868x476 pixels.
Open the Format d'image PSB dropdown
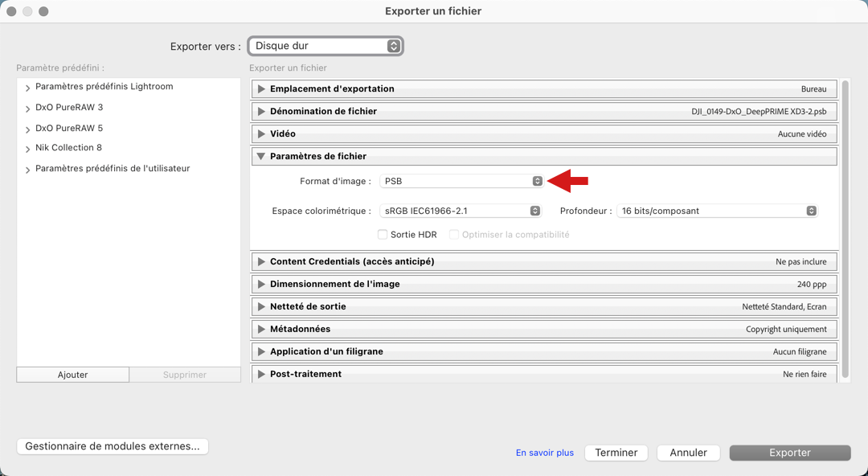tap(461, 182)
